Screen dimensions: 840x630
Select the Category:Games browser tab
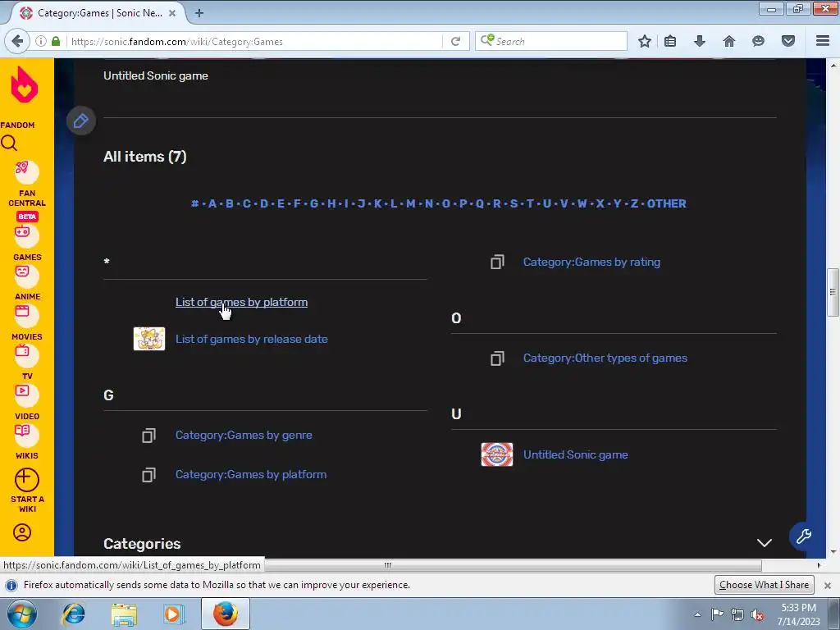[99, 13]
